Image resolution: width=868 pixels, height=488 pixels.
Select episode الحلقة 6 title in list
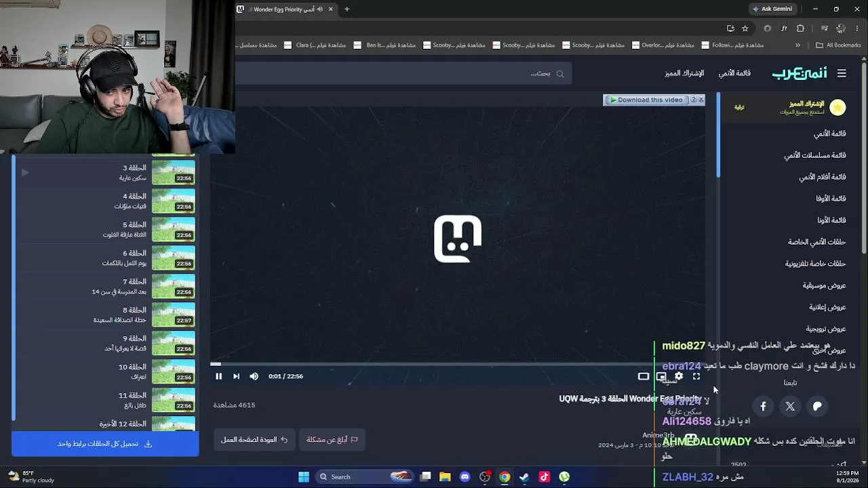(x=134, y=253)
